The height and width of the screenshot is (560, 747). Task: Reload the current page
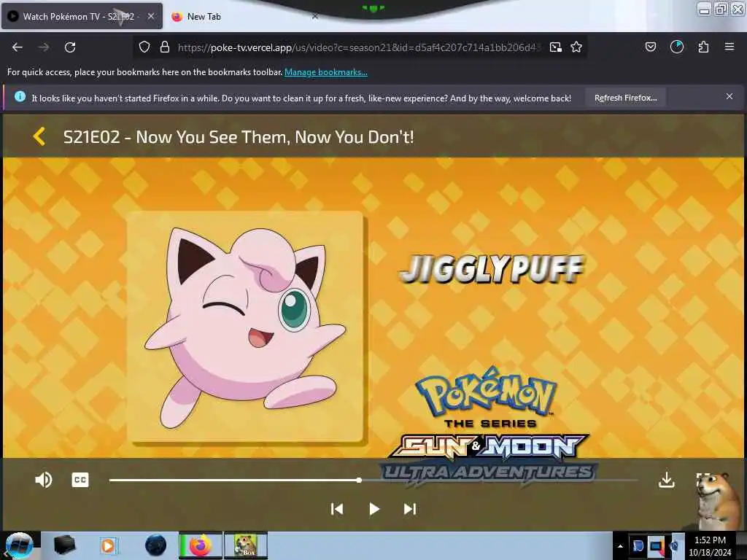click(x=70, y=47)
